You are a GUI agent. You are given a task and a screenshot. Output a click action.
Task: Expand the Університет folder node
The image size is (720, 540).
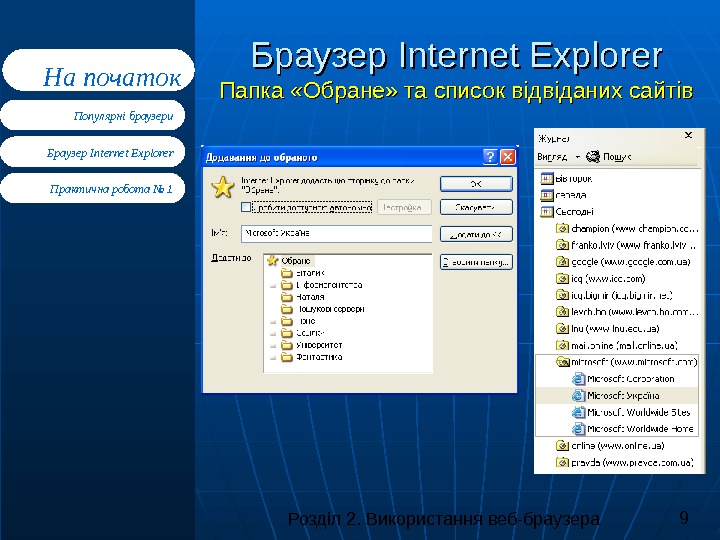click(273, 345)
